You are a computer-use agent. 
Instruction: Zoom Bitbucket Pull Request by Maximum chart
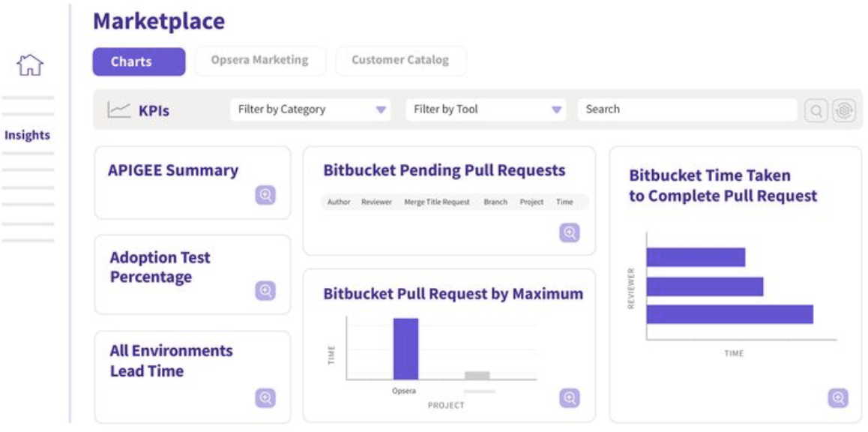(x=570, y=398)
